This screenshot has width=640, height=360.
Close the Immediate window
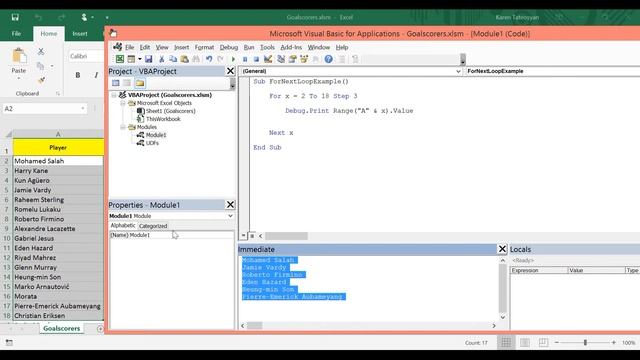click(502, 249)
